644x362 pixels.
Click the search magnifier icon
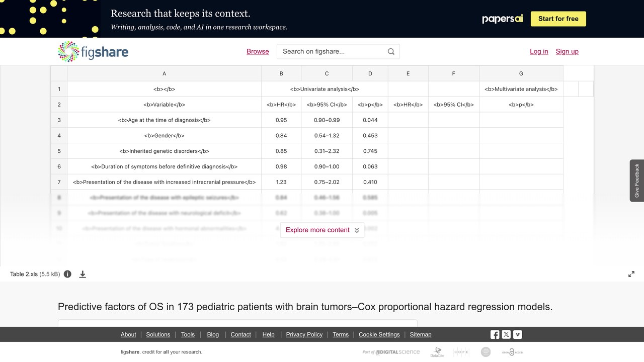point(391,51)
